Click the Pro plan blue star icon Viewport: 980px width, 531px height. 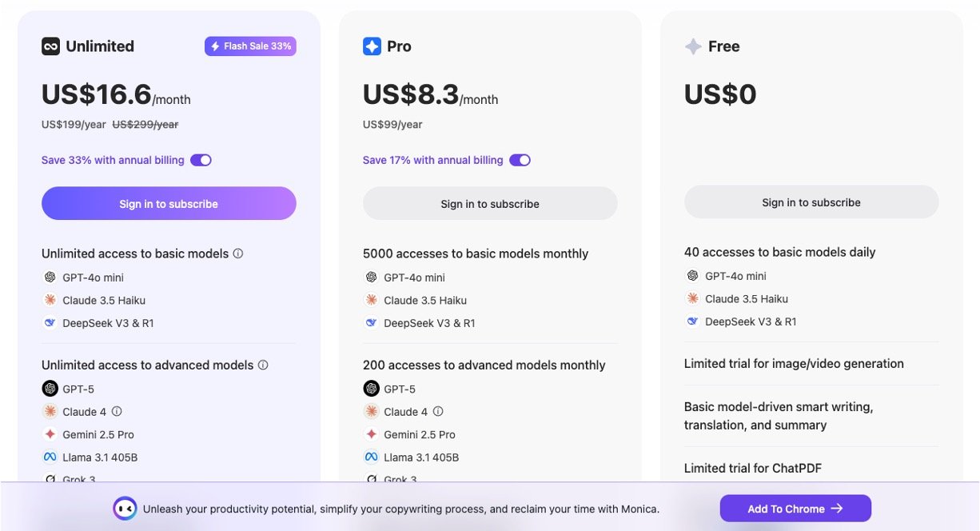372,46
